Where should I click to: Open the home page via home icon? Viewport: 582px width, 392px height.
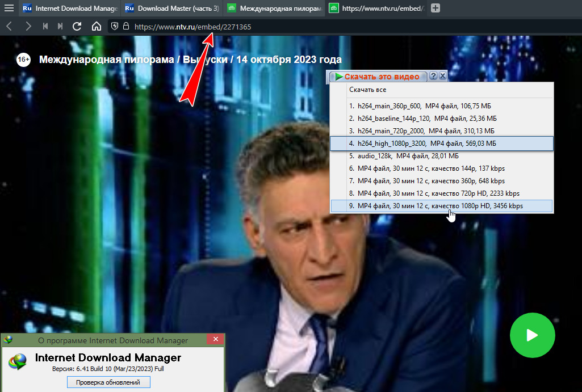click(x=97, y=26)
